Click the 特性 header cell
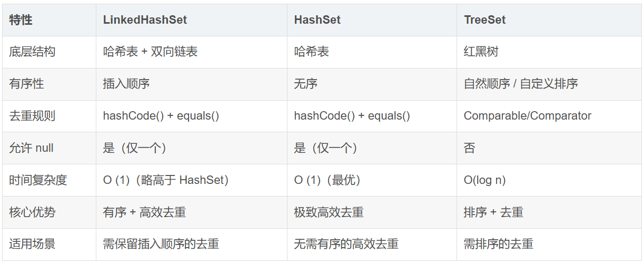The height and width of the screenshot is (264, 644). [x=21, y=20]
